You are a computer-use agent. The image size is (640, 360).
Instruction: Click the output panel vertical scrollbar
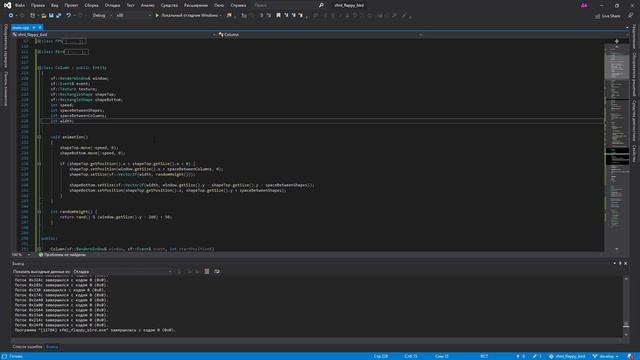626,306
